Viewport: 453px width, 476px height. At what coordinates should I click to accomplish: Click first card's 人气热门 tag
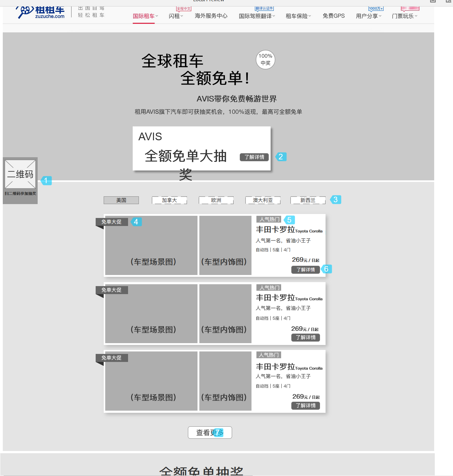269,220
